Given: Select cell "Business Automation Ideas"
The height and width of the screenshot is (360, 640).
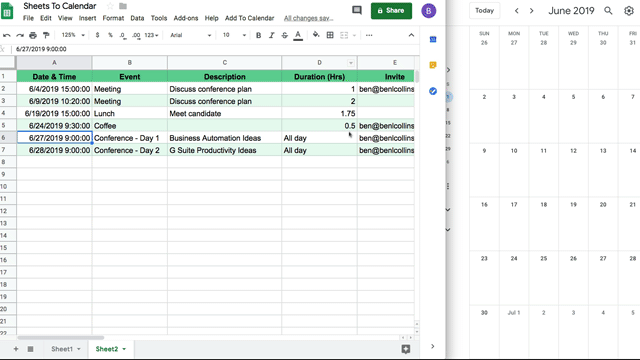Looking at the screenshot, I should pos(224,138).
